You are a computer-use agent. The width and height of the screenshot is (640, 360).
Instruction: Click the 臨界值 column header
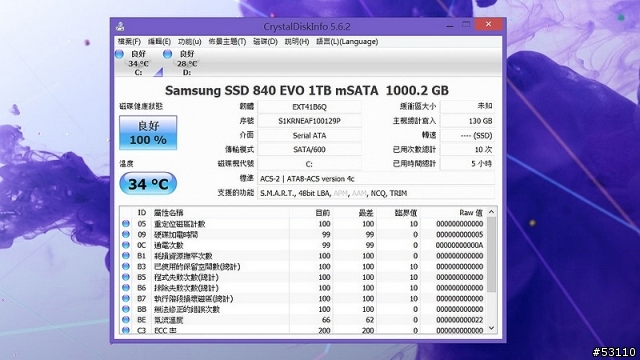[x=399, y=213]
